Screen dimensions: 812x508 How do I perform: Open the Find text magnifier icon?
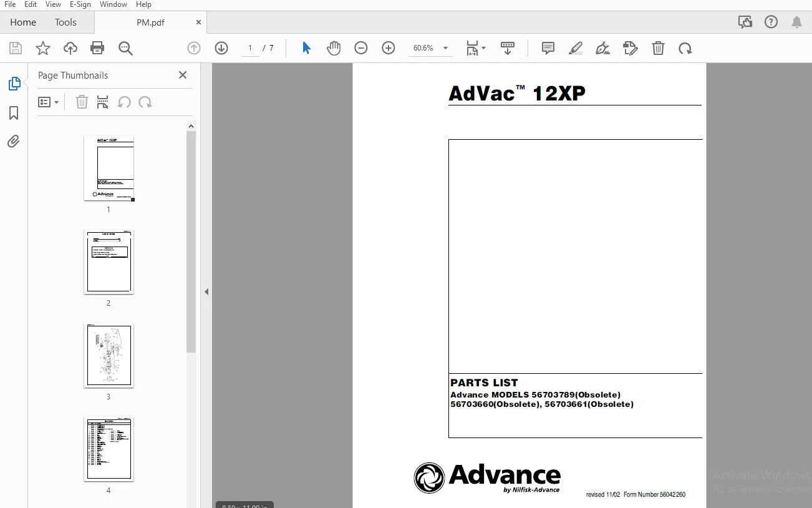[x=125, y=48]
